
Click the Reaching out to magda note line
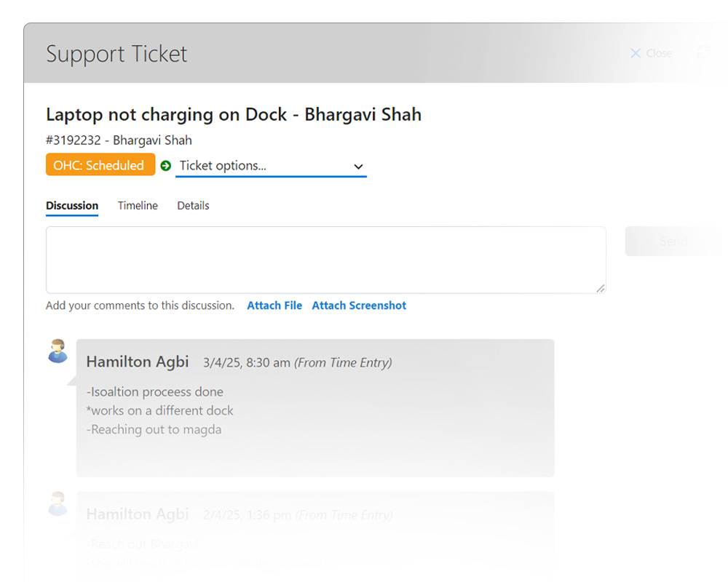(x=154, y=429)
